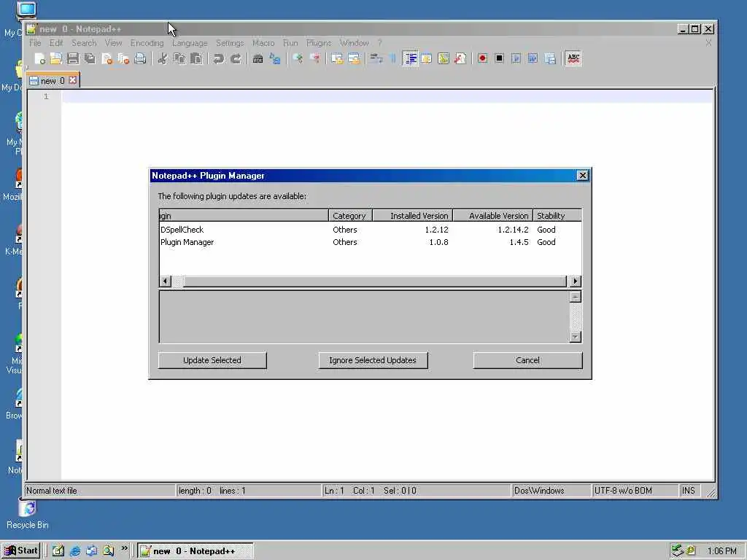This screenshot has height=560, width=747.
Task: Click the Close All toolbar icon
Action: (123, 58)
